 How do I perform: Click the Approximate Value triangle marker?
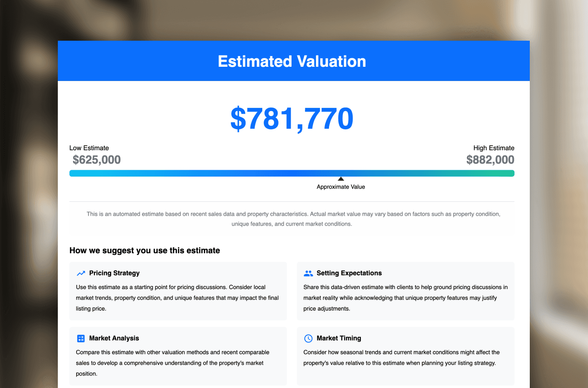[x=341, y=179]
